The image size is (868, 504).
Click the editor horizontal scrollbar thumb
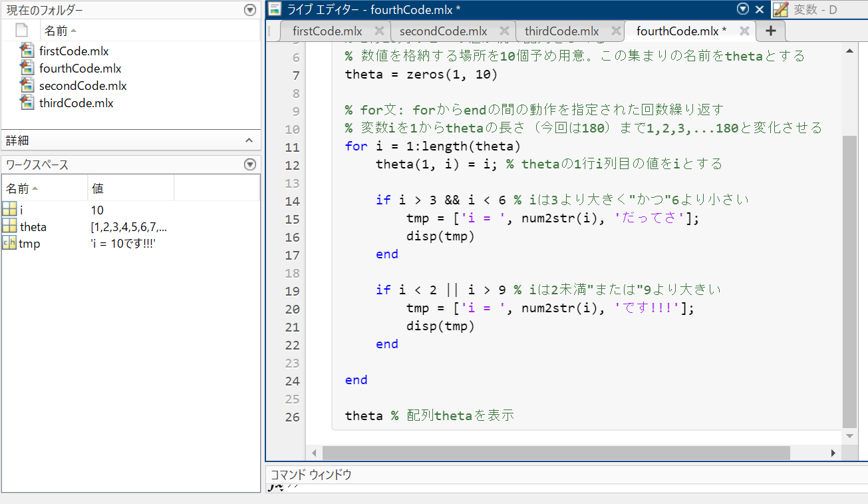(556, 453)
